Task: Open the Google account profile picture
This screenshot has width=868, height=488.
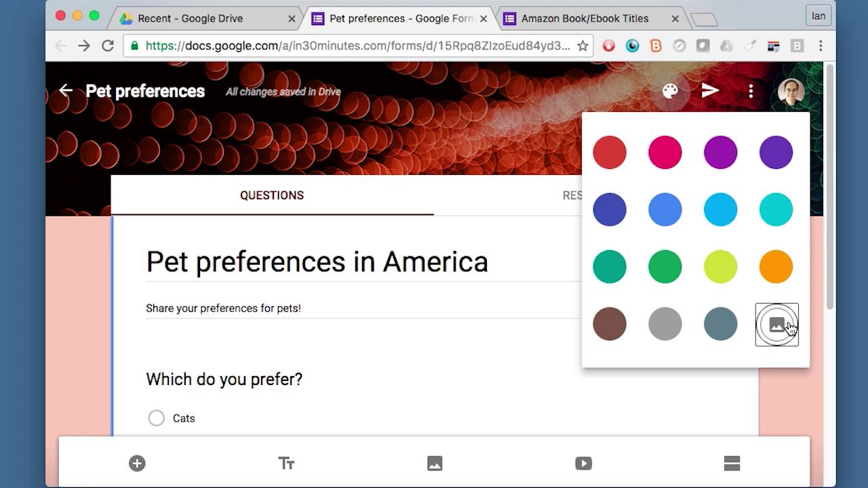Action: pyautogui.click(x=791, y=91)
